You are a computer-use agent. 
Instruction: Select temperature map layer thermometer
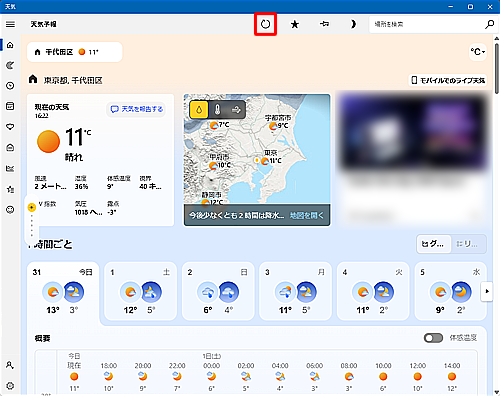(217, 110)
